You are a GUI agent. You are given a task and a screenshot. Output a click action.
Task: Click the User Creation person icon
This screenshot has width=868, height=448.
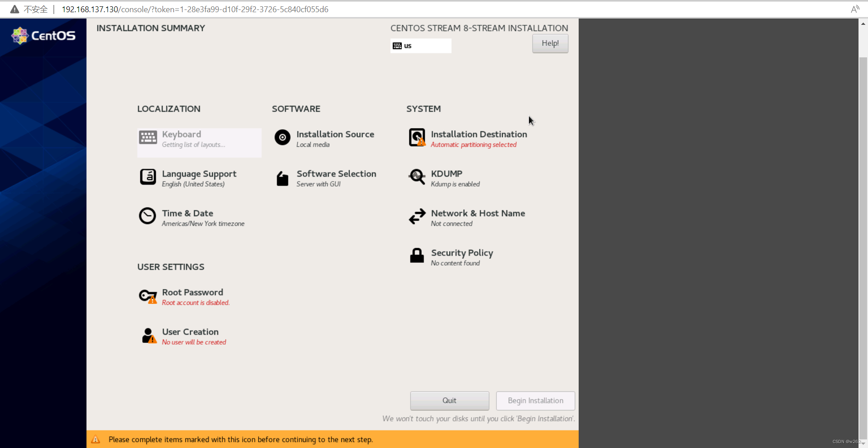(x=149, y=336)
